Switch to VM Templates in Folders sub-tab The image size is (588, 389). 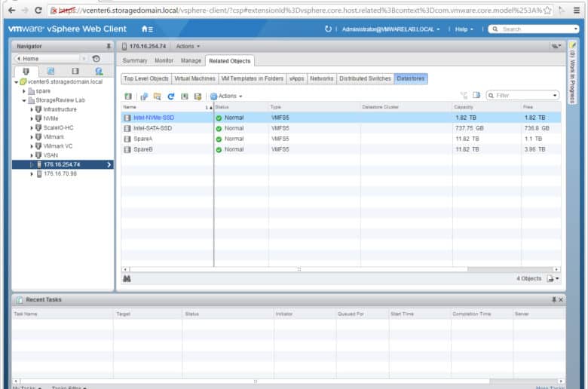point(253,78)
